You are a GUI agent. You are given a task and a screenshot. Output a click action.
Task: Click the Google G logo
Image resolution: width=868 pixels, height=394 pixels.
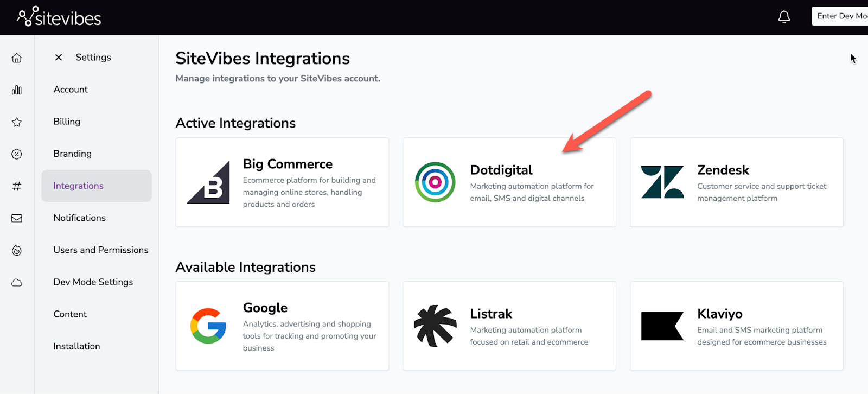click(208, 326)
